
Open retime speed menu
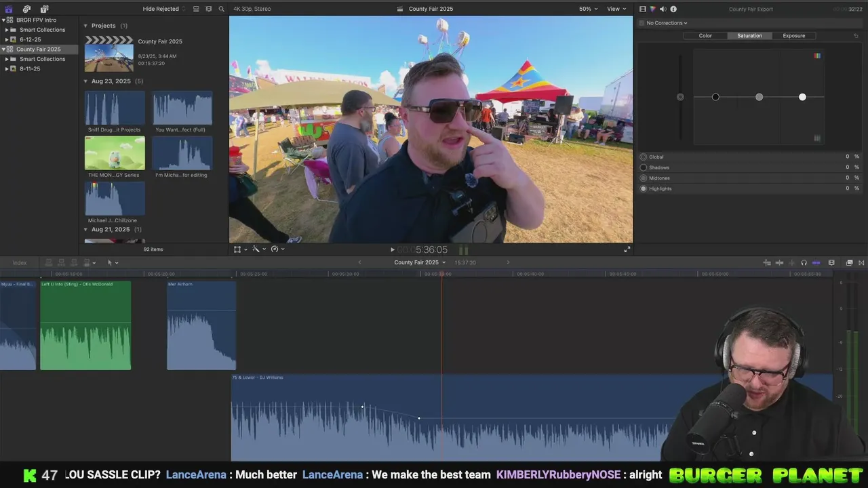point(277,249)
